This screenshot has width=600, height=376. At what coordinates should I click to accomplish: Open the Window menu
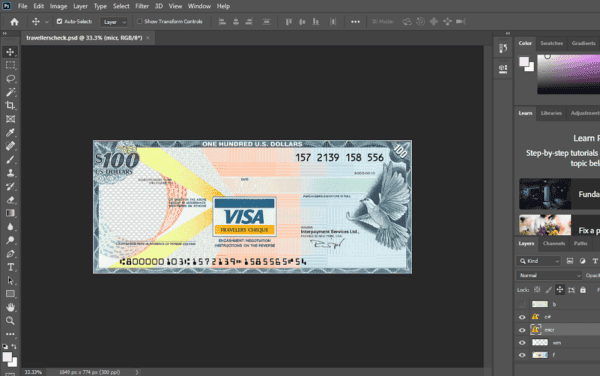199,6
